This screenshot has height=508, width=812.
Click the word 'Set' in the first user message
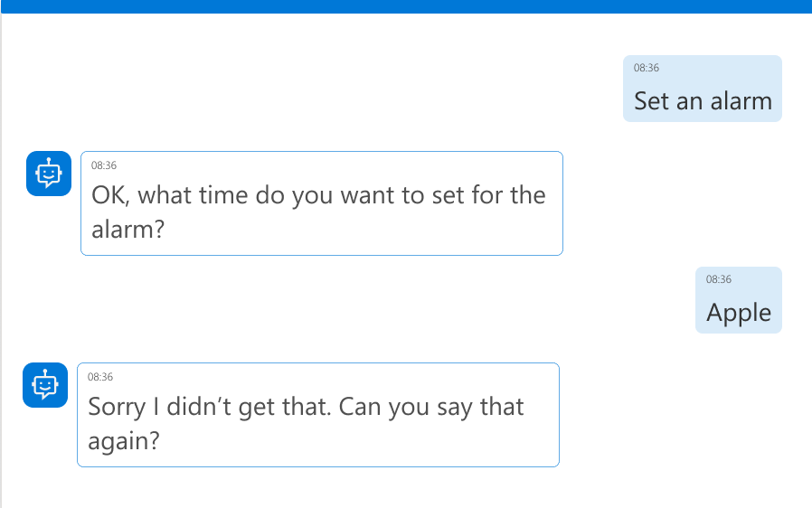tap(651, 100)
